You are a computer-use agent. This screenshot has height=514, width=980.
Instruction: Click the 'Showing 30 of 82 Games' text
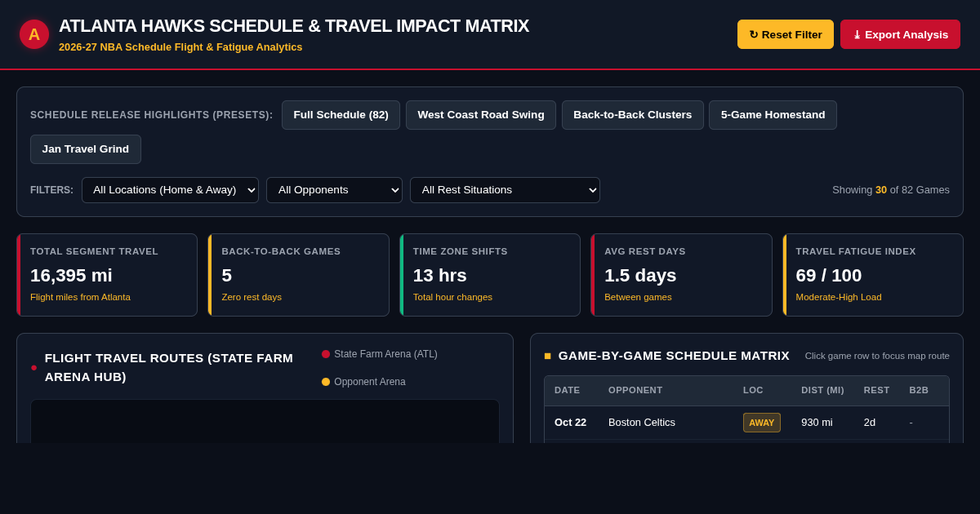(891, 190)
